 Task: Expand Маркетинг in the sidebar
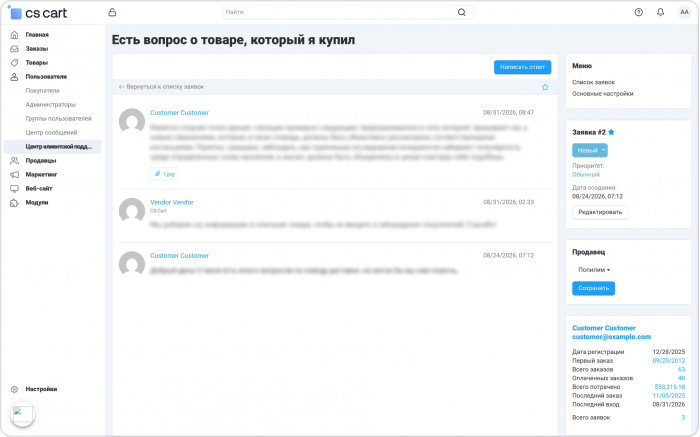(x=41, y=175)
